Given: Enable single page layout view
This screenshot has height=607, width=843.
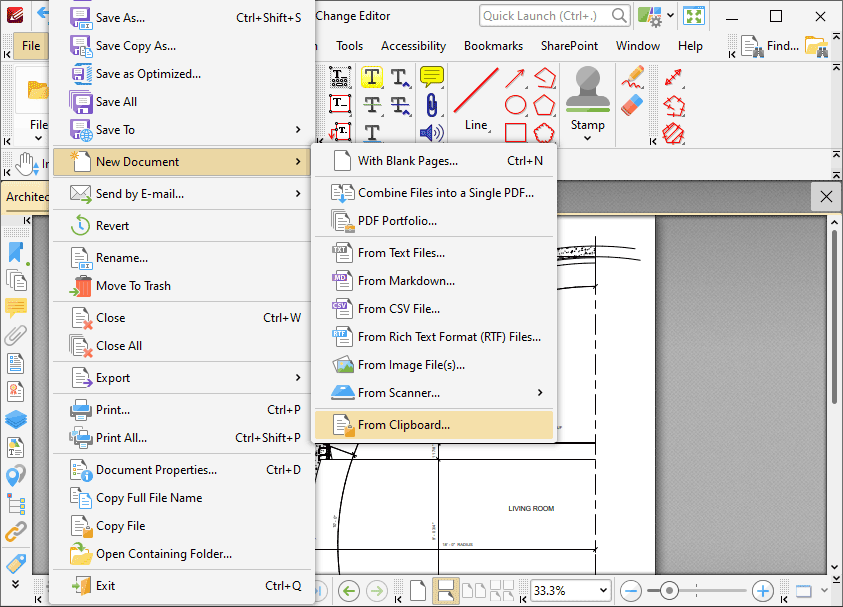Looking at the screenshot, I should coord(418,591).
